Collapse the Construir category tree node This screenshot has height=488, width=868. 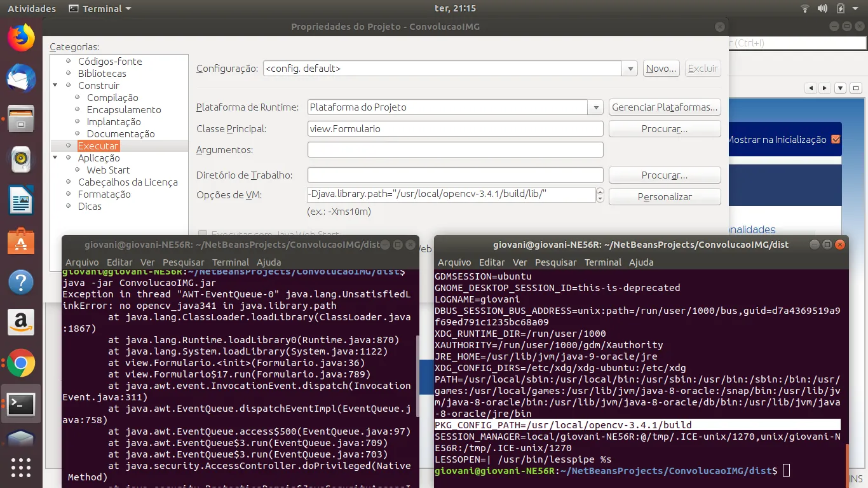click(x=55, y=85)
